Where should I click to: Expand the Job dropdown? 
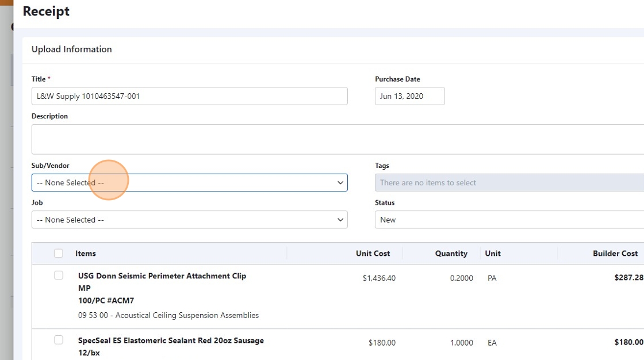pos(189,220)
